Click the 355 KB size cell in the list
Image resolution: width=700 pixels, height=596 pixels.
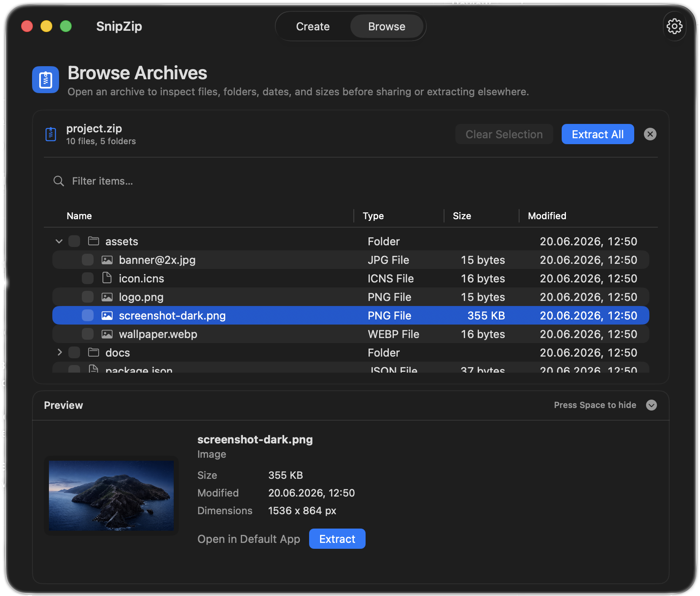(x=486, y=316)
